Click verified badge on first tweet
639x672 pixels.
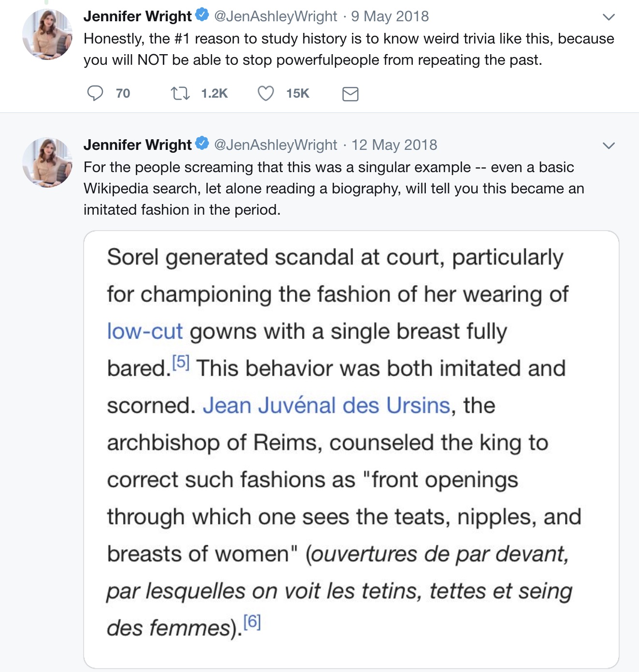click(x=202, y=15)
